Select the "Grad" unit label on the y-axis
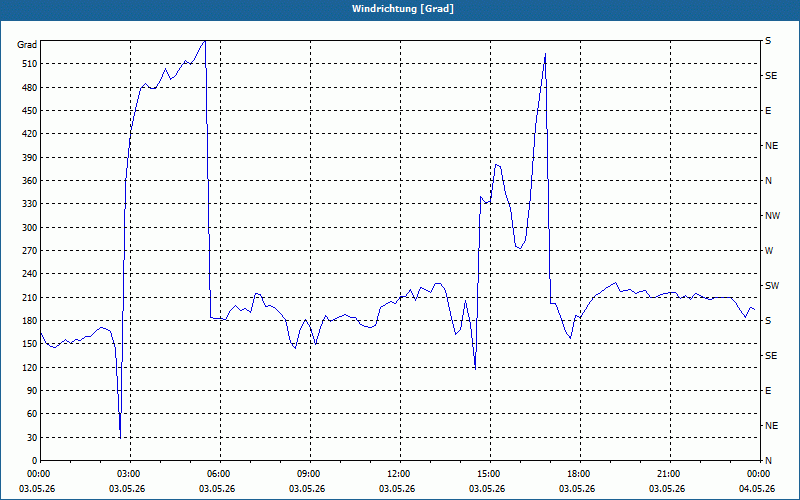 coord(27,45)
